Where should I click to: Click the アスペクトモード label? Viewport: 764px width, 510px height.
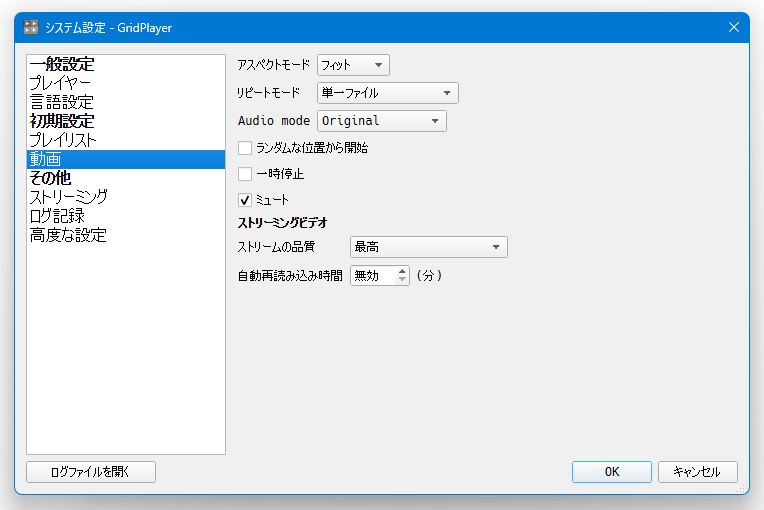click(273, 65)
